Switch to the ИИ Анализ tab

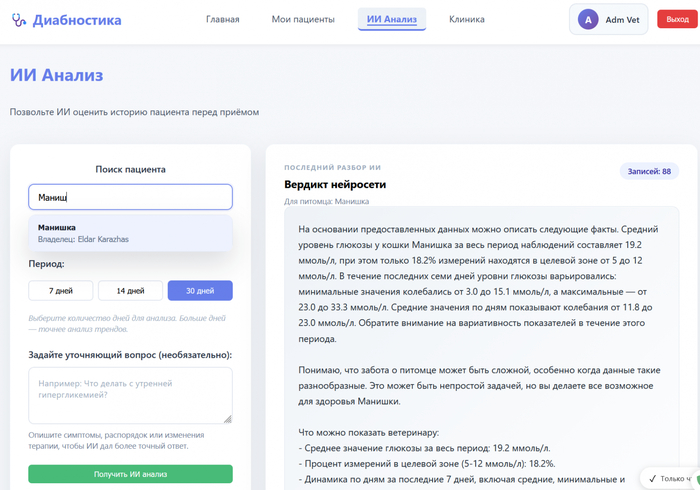[391, 19]
